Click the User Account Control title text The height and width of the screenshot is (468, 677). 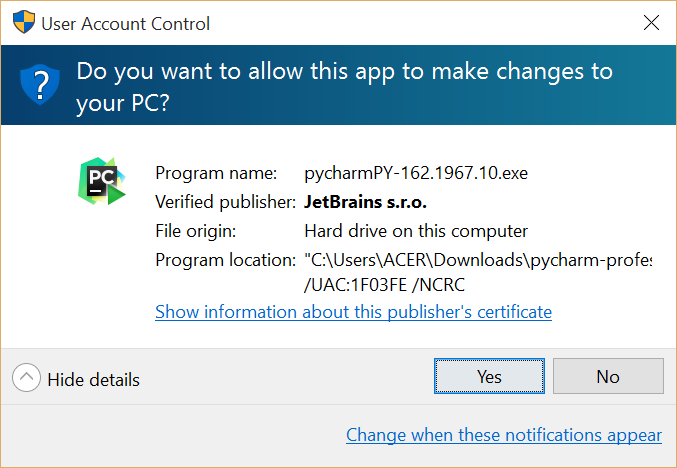(x=126, y=24)
